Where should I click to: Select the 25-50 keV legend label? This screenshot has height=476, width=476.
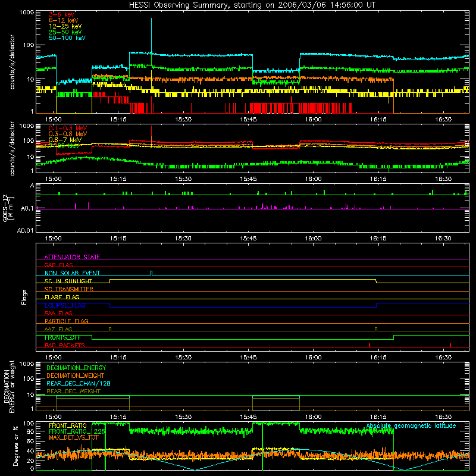click(x=65, y=32)
